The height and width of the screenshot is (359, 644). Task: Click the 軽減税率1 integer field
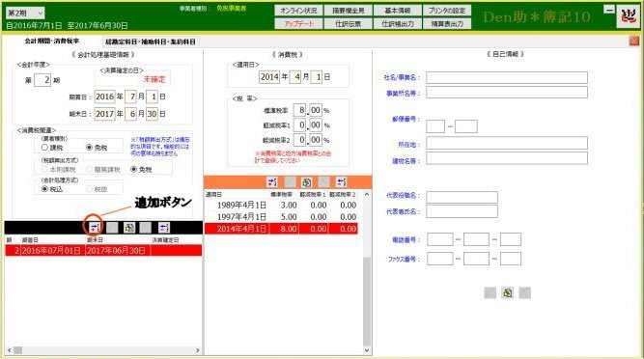point(300,124)
